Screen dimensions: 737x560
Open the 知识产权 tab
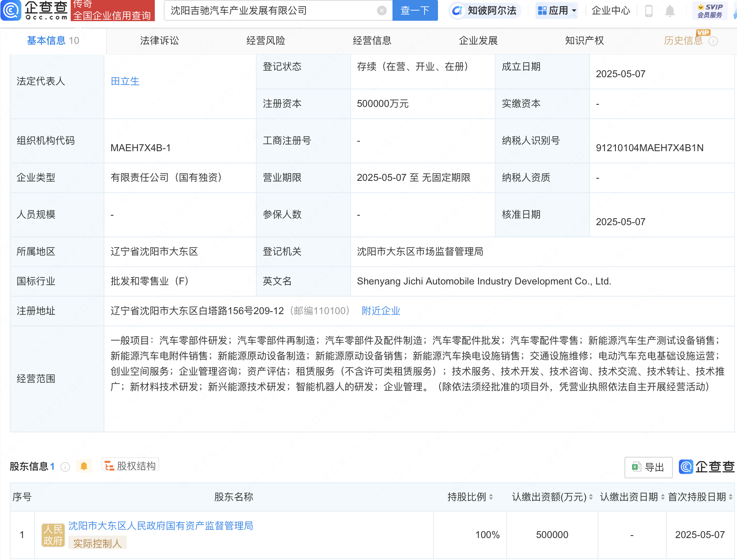[x=584, y=41]
